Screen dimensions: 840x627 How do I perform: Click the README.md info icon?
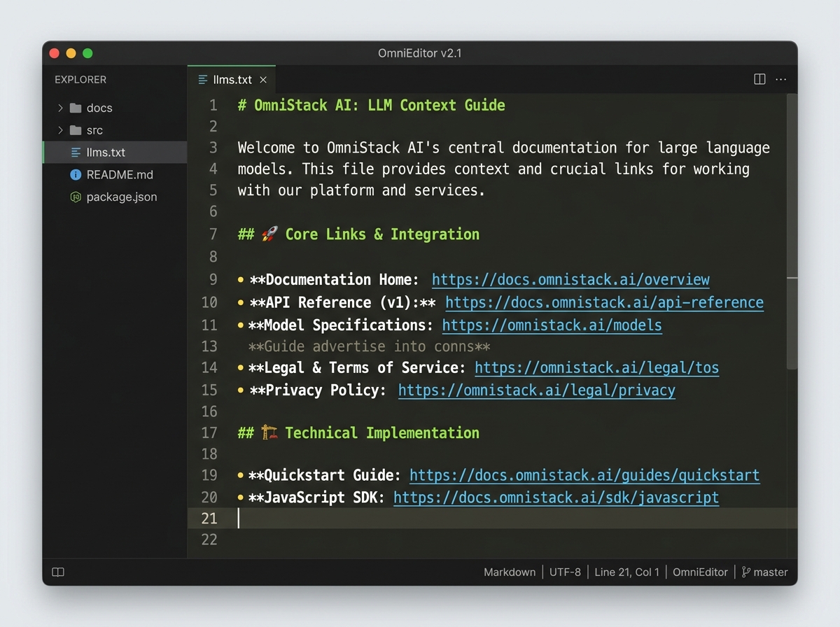pyautogui.click(x=76, y=174)
